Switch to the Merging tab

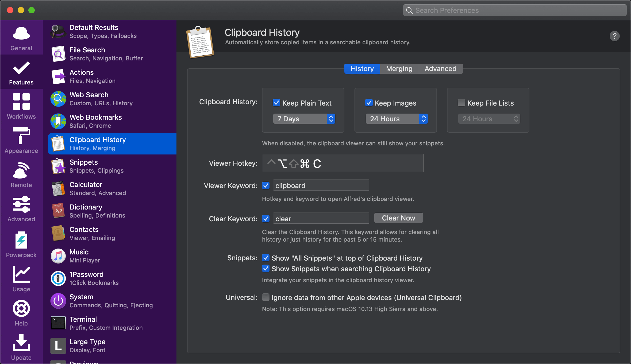[399, 69]
